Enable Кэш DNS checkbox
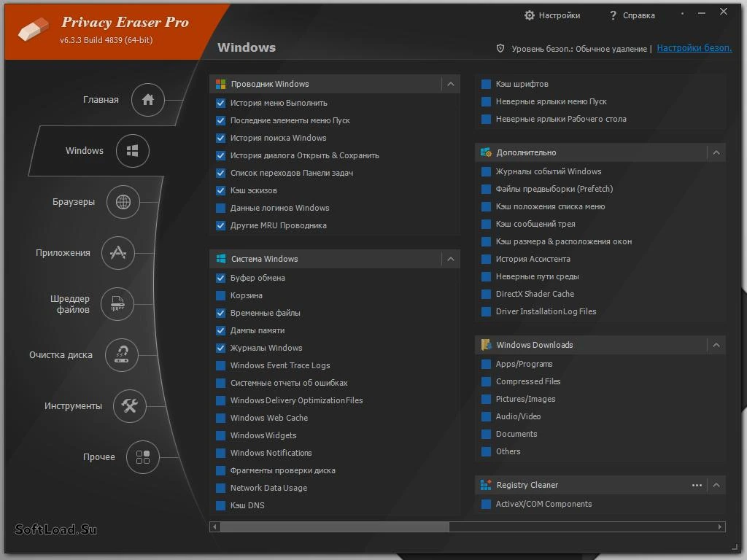Image resolution: width=747 pixels, height=560 pixels. tap(220, 505)
